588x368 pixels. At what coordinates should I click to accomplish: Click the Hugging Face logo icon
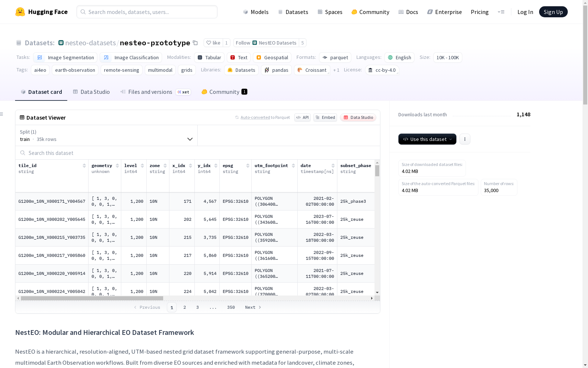pos(20,12)
